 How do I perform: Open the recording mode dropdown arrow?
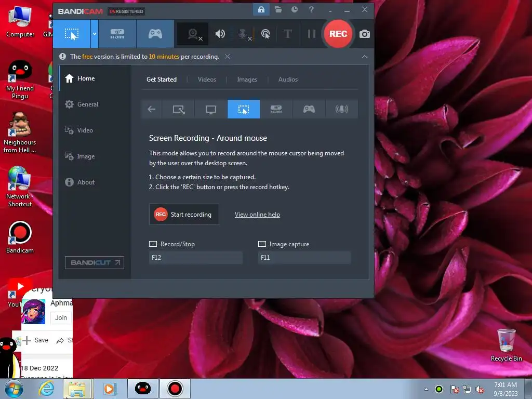pyautogui.click(x=95, y=34)
